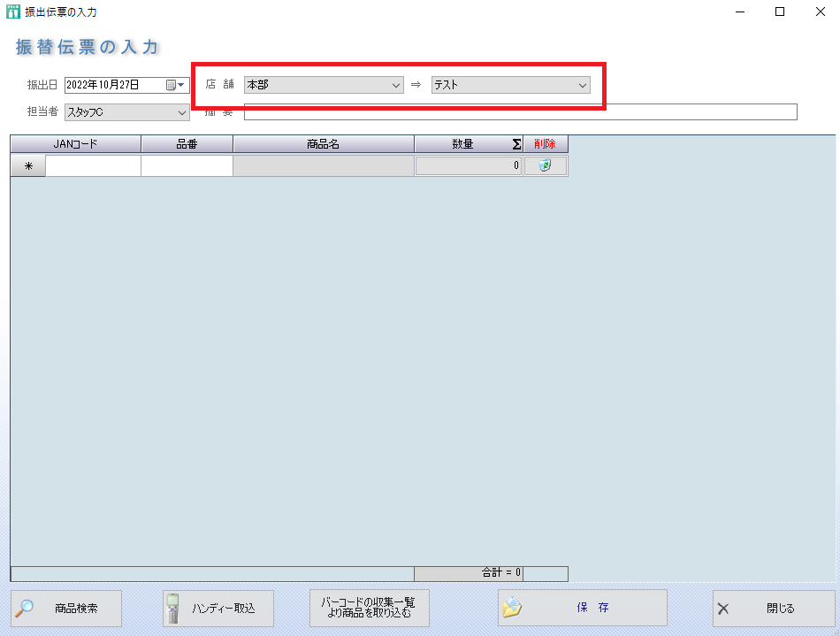Click the handheld scanner ハンディー取込 button
Screen dimensions: 840x636
(218, 609)
